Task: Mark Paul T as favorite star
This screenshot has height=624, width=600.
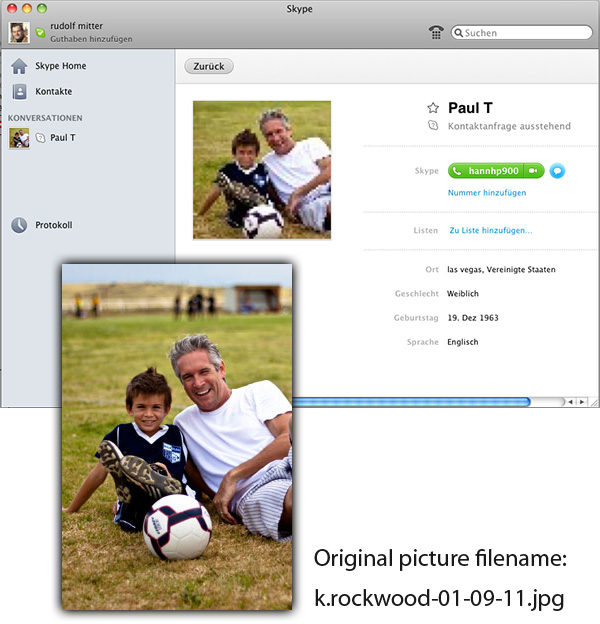Action: point(433,108)
